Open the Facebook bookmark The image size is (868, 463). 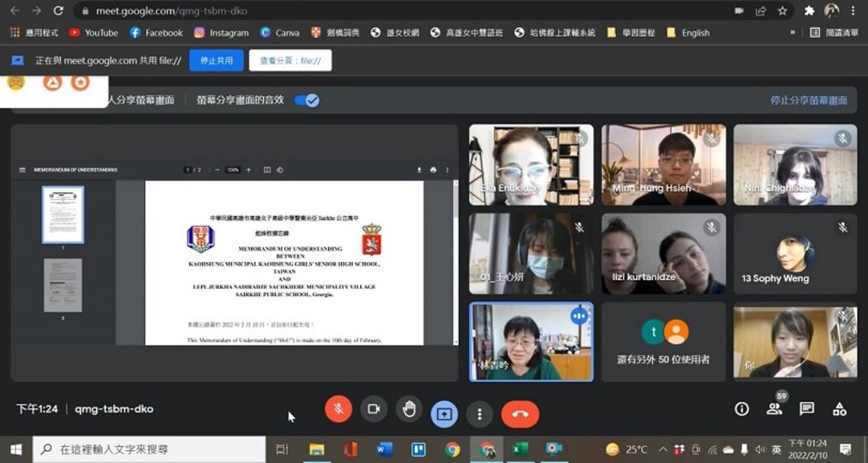tap(156, 33)
